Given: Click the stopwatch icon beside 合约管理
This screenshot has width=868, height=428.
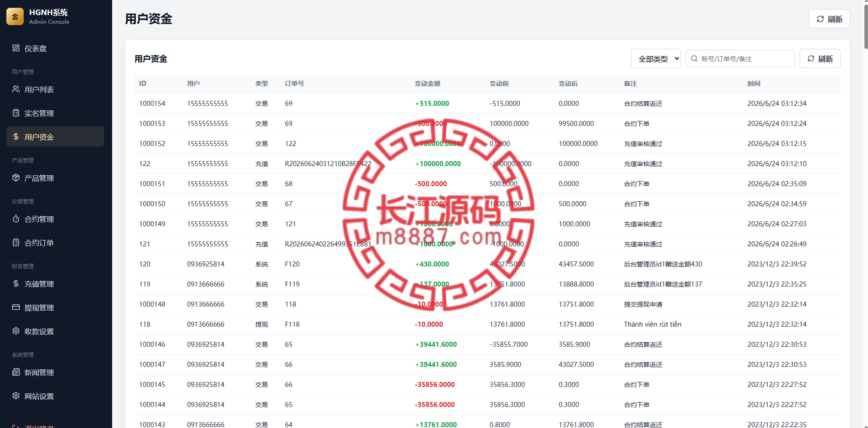Looking at the screenshot, I should (x=16, y=219).
